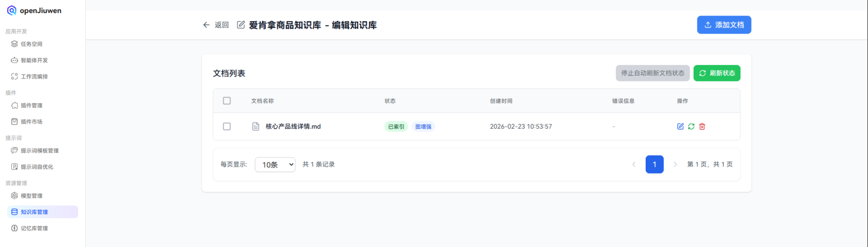Click creation time 2026-02-23 10:53:57
868x247 pixels.
tap(521, 126)
